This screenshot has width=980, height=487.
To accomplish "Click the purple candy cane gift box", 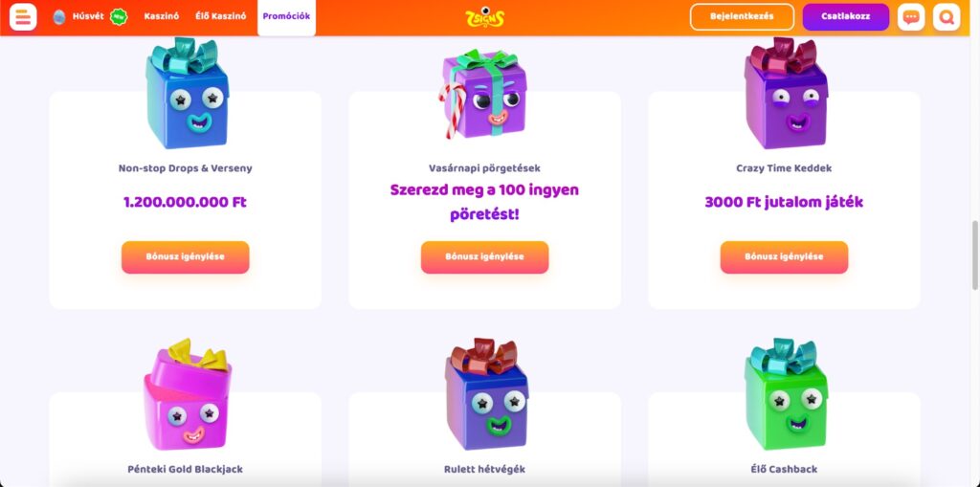I will point(482,94).
